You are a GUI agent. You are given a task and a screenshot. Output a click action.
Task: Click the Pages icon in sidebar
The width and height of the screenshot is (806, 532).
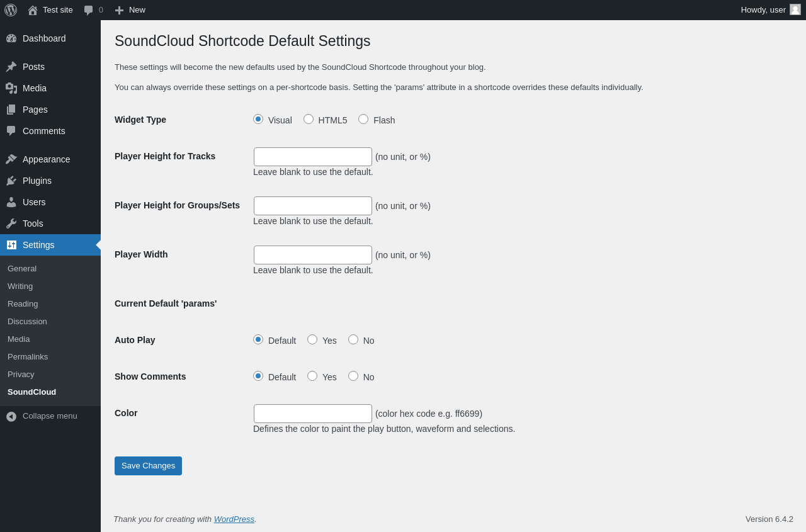click(x=11, y=110)
